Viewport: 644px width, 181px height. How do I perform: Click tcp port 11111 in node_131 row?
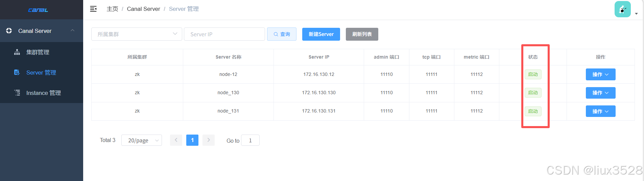[431, 111]
